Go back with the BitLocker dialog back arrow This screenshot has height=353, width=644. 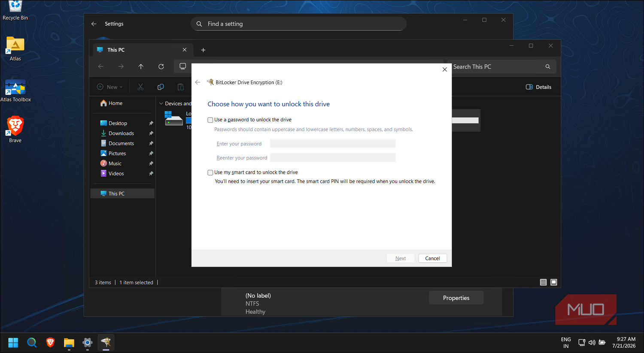coord(197,82)
